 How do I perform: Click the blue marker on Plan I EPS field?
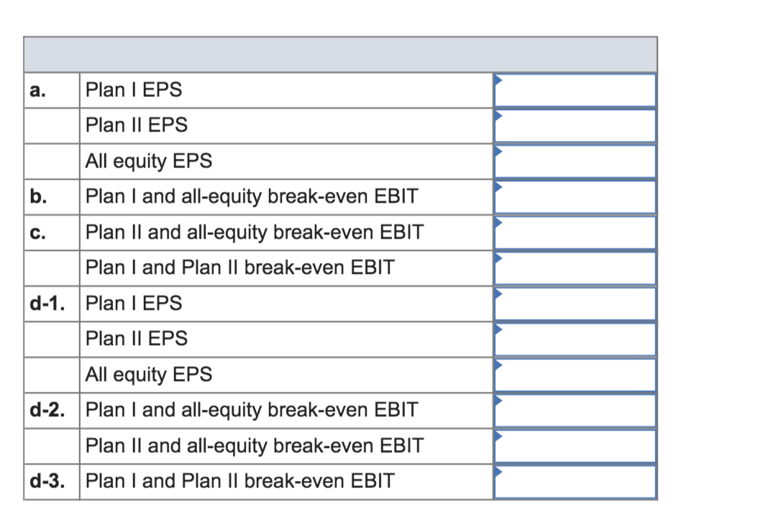(497, 81)
